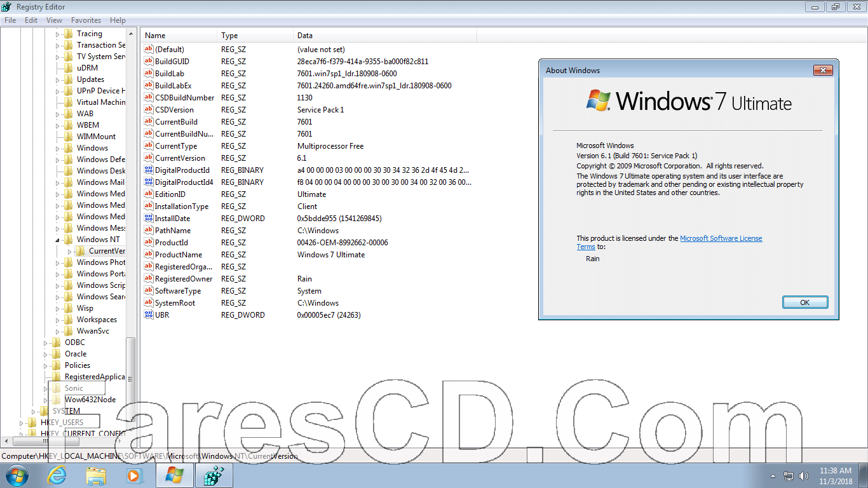
Task: Click the InstallDate DWORD icon
Action: (x=148, y=219)
